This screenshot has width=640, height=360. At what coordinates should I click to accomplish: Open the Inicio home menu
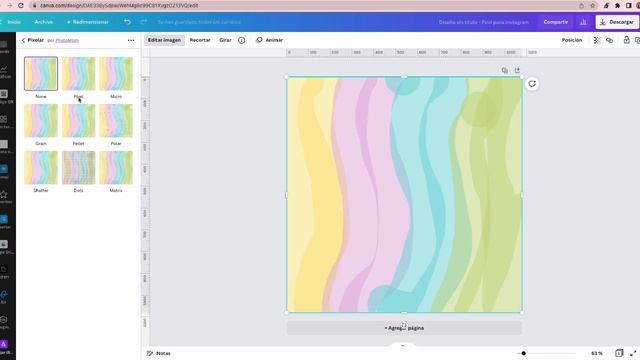[14, 22]
